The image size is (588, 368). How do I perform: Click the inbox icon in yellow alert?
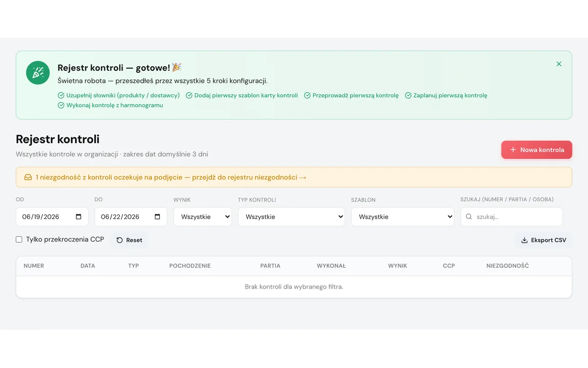[28, 177]
